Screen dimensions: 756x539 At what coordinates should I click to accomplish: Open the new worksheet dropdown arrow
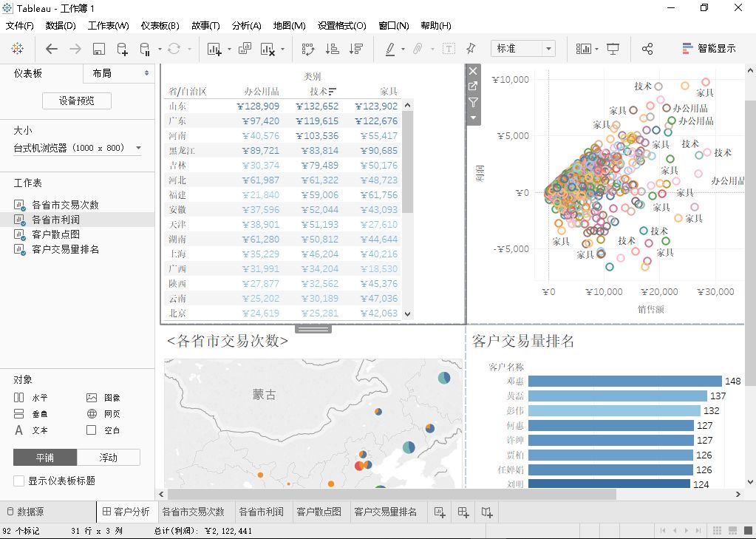click(229, 49)
